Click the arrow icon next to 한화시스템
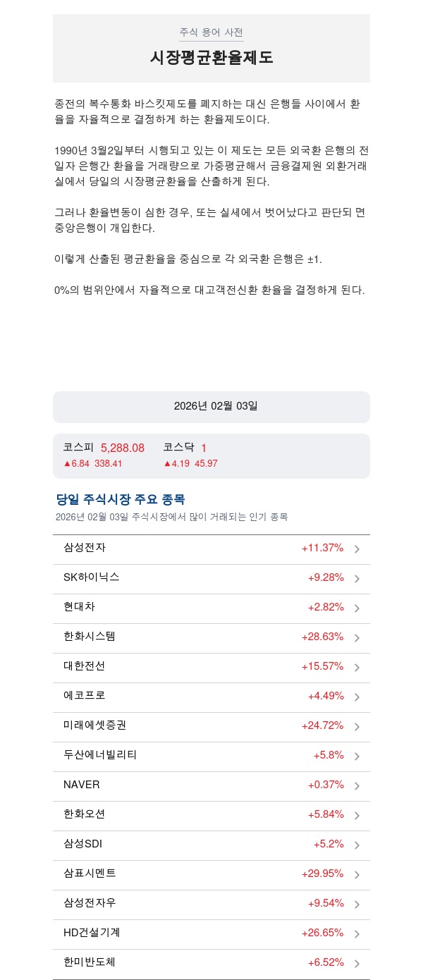The width and height of the screenshot is (423, 980). [357, 638]
